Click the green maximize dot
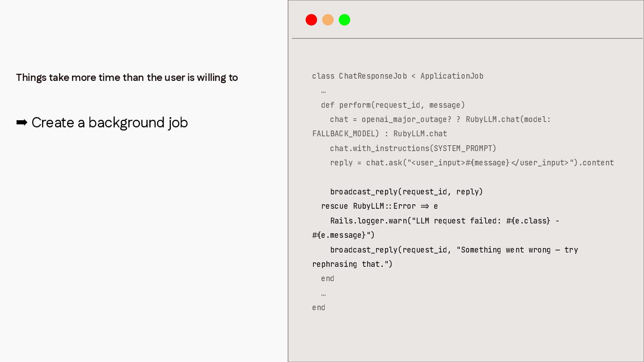The width and height of the screenshot is (644, 362). [344, 20]
